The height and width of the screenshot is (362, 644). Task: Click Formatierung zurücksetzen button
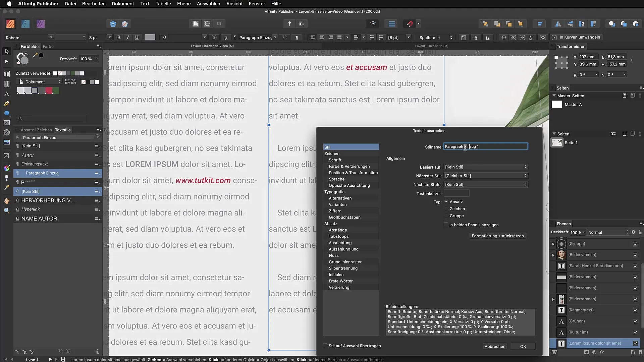click(x=497, y=236)
